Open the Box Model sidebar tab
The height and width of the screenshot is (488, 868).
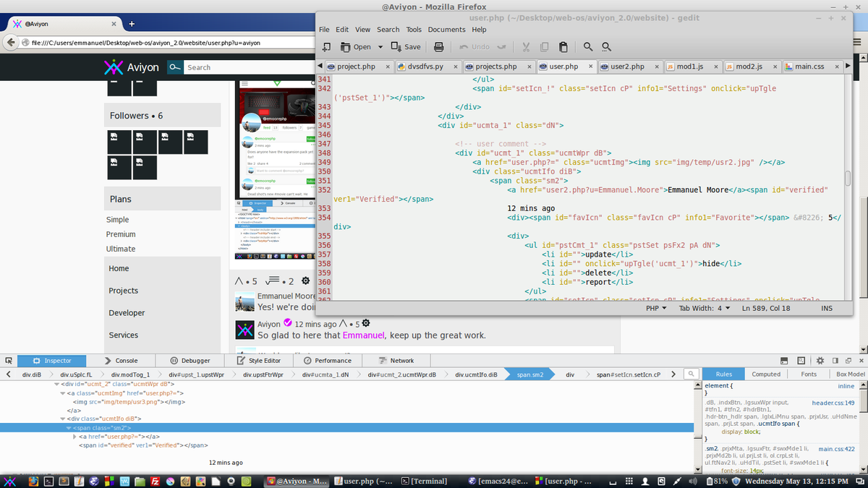tap(850, 374)
